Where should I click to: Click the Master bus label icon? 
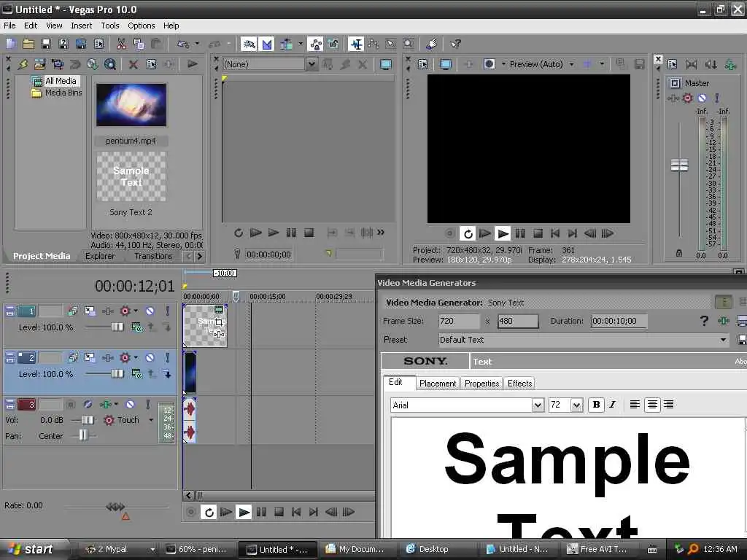tap(675, 83)
